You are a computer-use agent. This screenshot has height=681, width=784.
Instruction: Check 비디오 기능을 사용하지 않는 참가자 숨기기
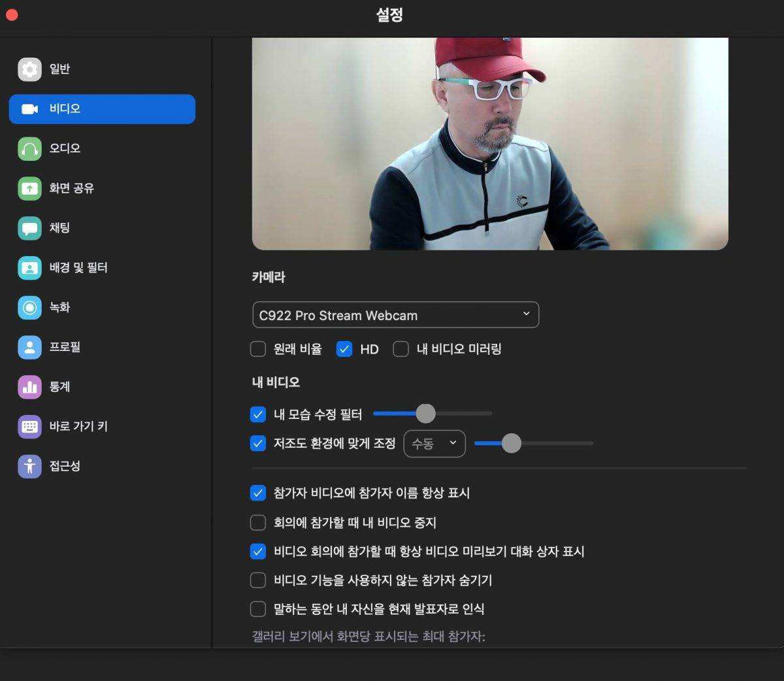point(258,580)
